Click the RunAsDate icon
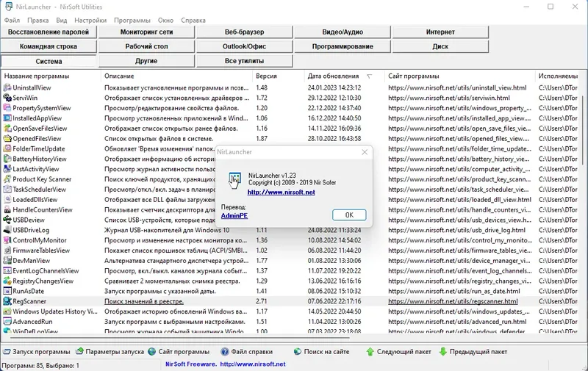 [7, 291]
